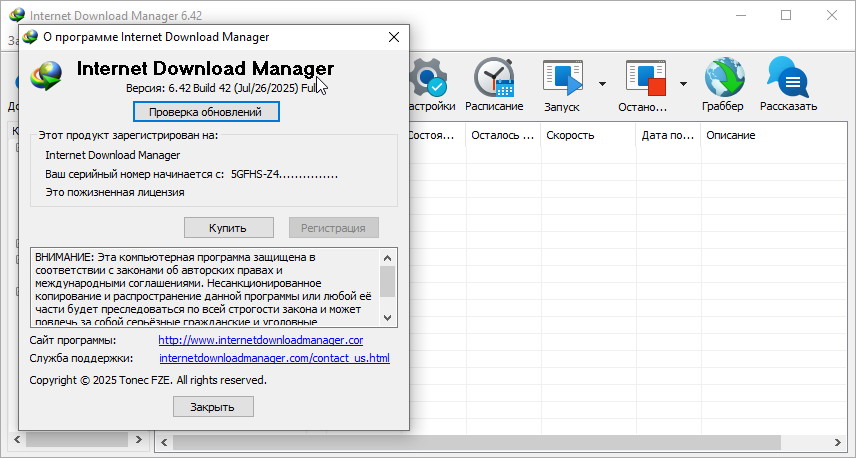Viewport: 856px width, 458px height.
Task: Maximize the main IDM window
Action: [x=786, y=15]
